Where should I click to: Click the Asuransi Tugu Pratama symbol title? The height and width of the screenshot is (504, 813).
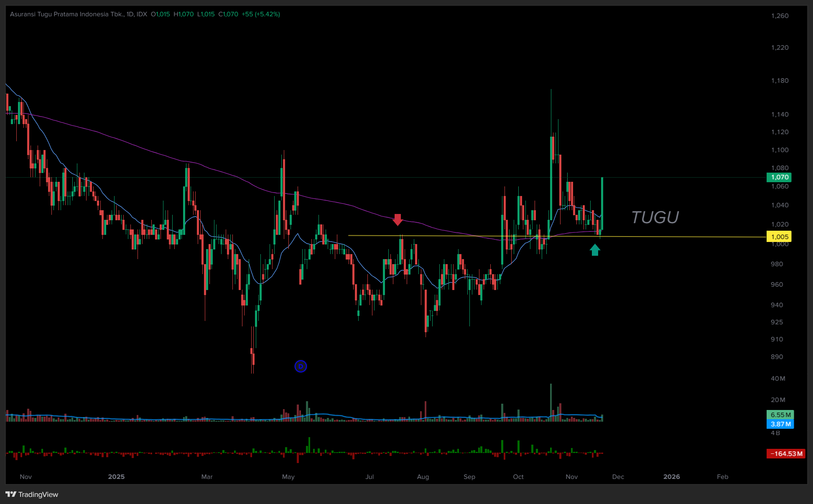[x=67, y=14]
